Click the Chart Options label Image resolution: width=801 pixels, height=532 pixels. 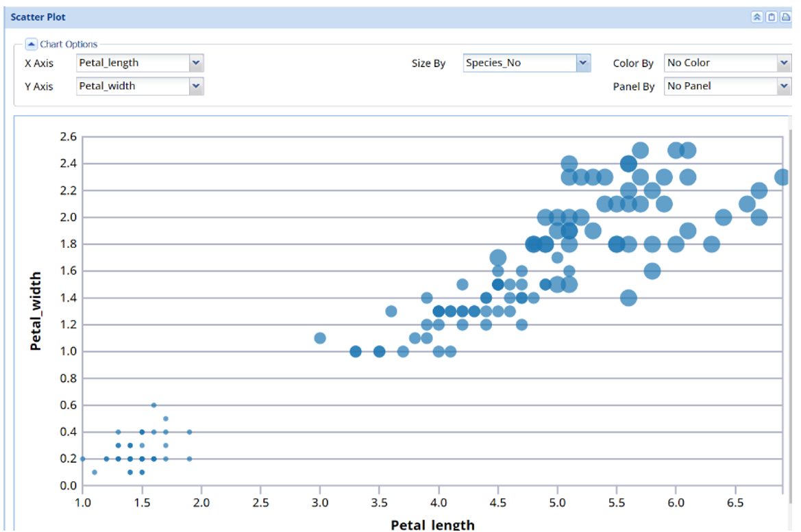(x=69, y=45)
